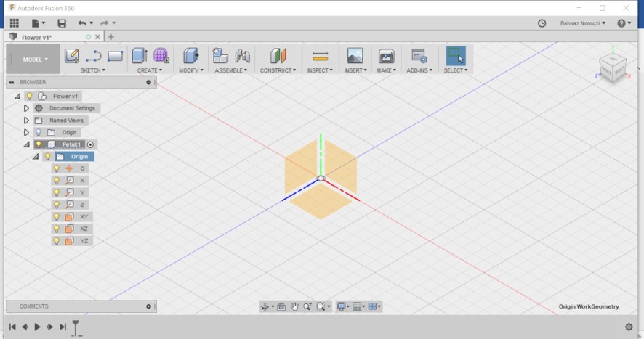Collapse the selected Origin folder
This screenshot has width=644, height=339.
(x=36, y=156)
